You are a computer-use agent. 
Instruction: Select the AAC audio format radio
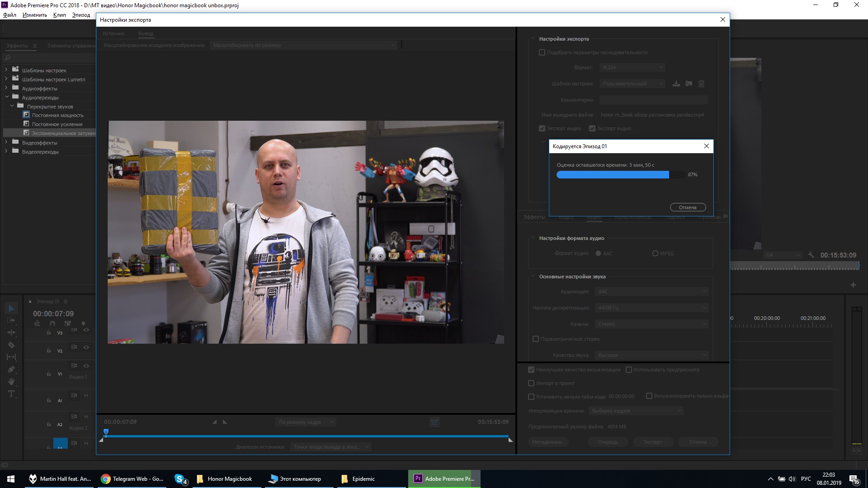599,253
